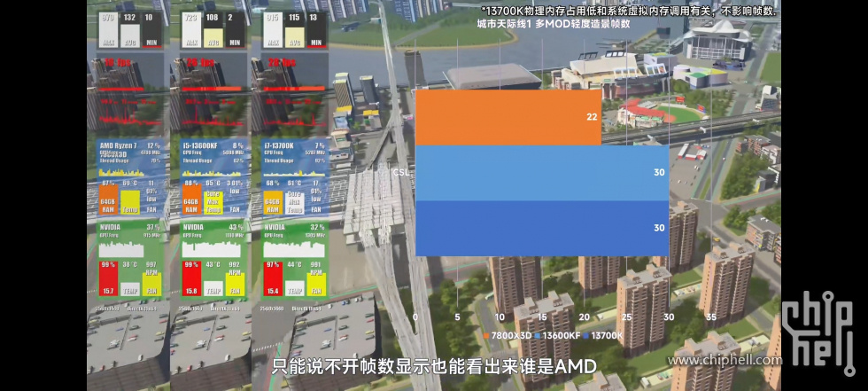
Task: Click the orange 7800X3D bar in the chart
Action: click(x=508, y=117)
